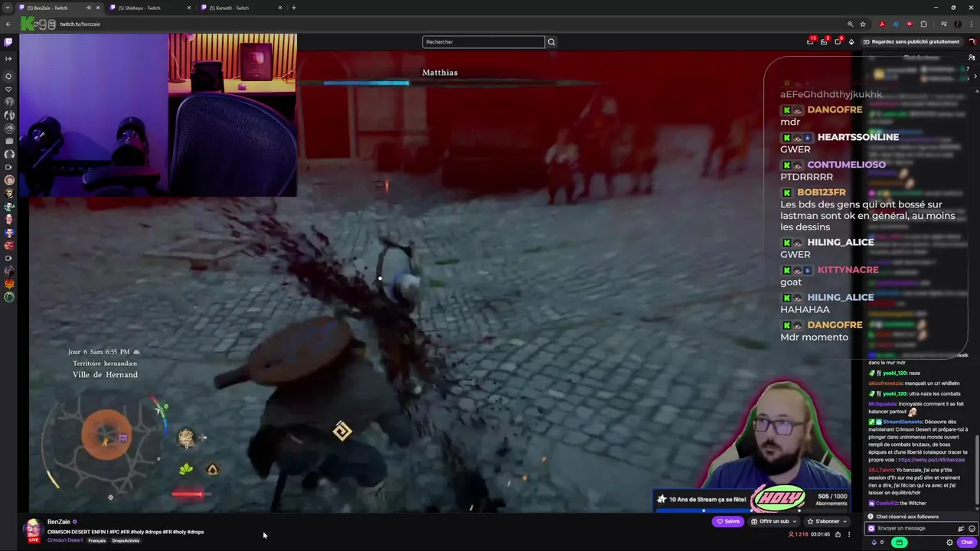Image resolution: width=980 pixels, height=551 pixels.
Task: Switch to the BenZaie - Twitch tab
Action: (60, 8)
